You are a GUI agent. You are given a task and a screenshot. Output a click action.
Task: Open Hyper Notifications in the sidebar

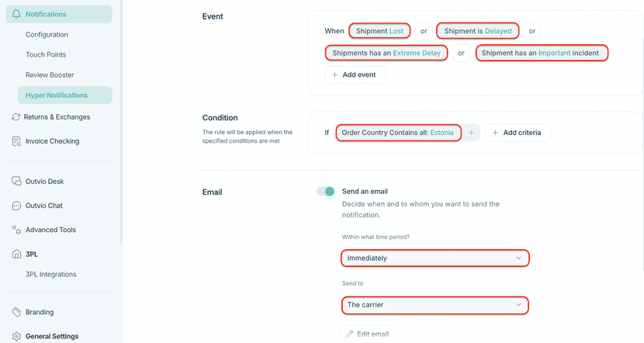[57, 95]
